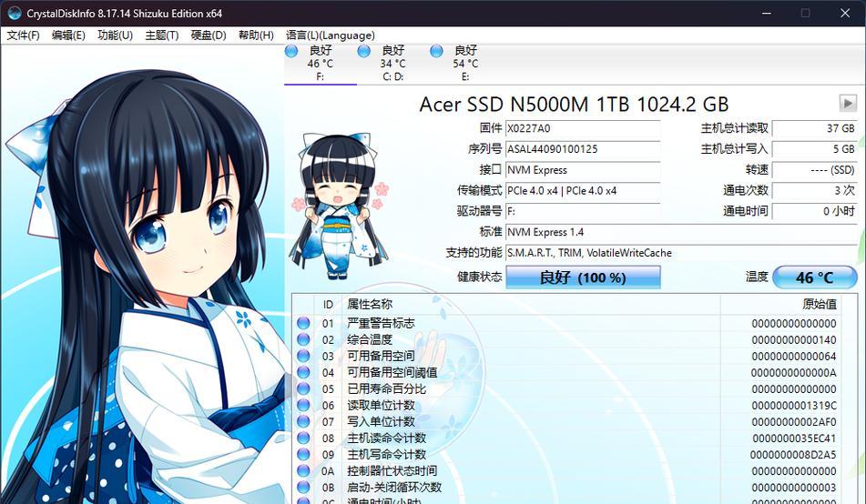Click raw value 0000000002AF0
The height and width of the screenshot is (504, 866).
(794, 422)
